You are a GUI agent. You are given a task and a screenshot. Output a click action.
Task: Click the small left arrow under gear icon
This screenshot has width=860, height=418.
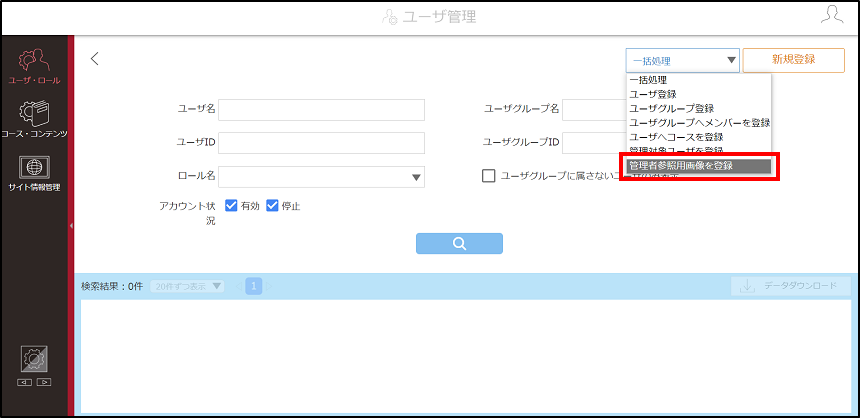click(x=25, y=382)
